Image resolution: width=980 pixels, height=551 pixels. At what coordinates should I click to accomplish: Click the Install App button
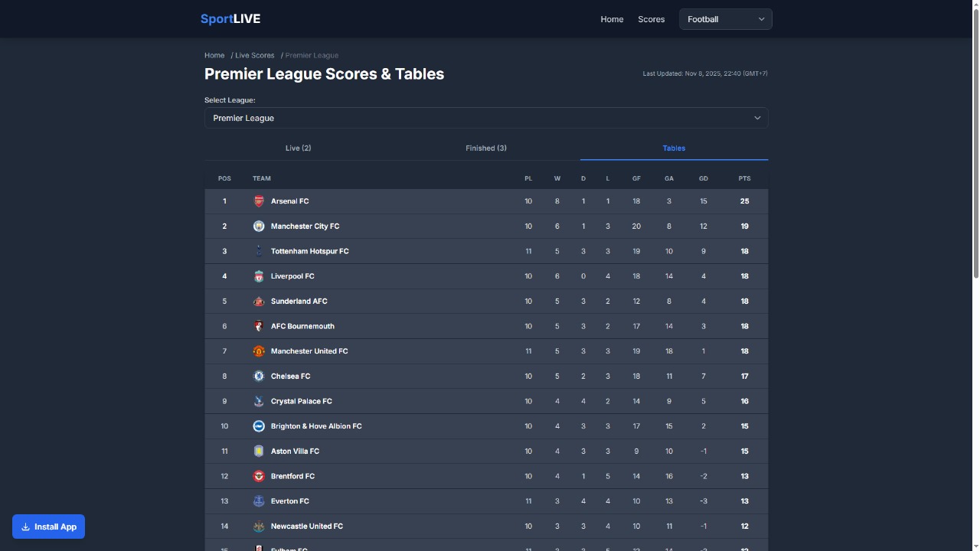click(x=49, y=527)
